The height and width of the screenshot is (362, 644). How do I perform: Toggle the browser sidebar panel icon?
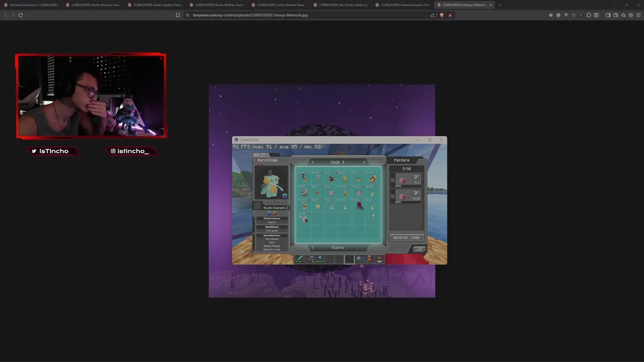[x=608, y=15]
